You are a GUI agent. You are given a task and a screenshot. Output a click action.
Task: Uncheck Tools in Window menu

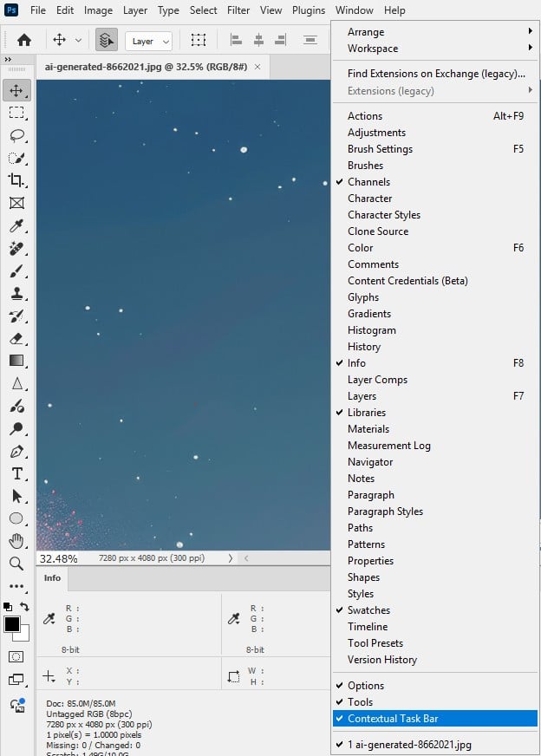click(435, 701)
